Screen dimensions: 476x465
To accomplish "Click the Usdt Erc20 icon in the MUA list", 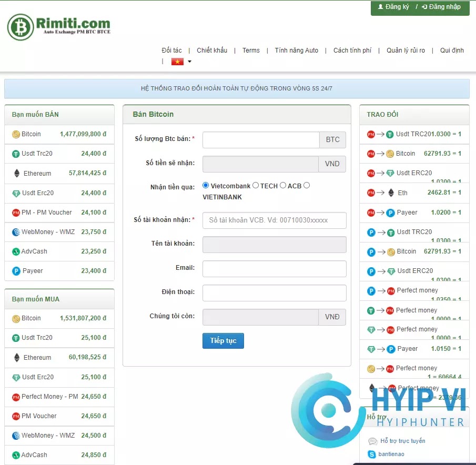I will pos(16,377).
